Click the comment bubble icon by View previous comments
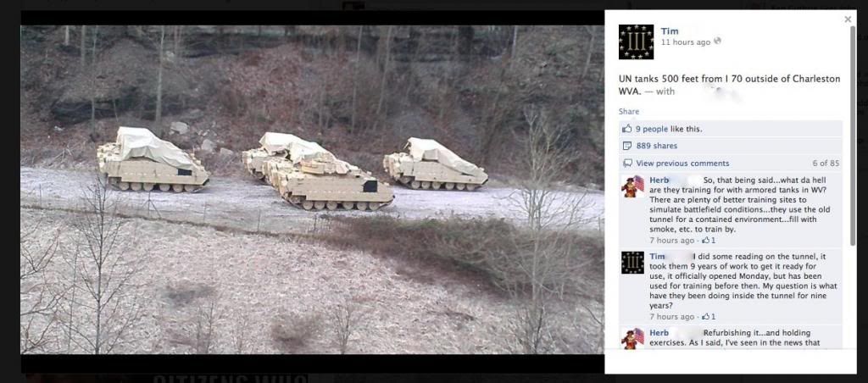 [x=627, y=164]
